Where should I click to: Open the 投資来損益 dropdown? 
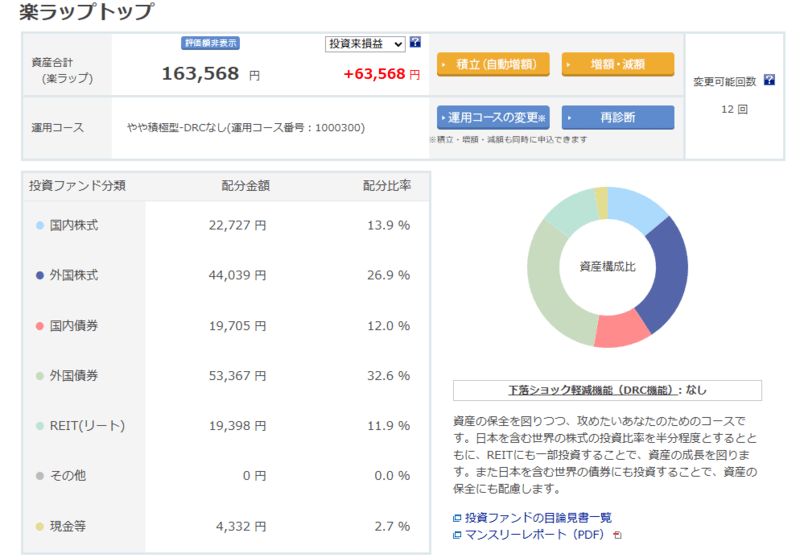365,44
